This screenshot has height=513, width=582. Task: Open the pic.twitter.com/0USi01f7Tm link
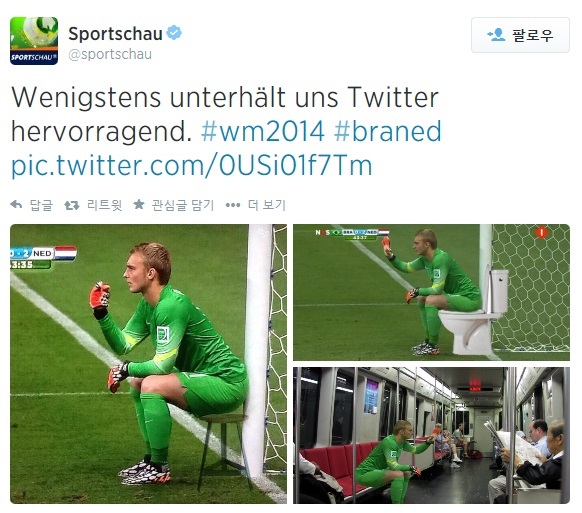click(x=192, y=165)
